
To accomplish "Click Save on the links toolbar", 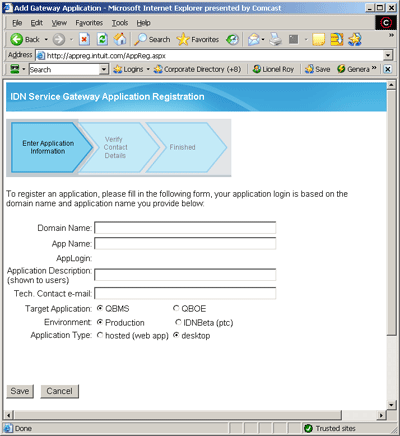I will pyautogui.click(x=318, y=69).
